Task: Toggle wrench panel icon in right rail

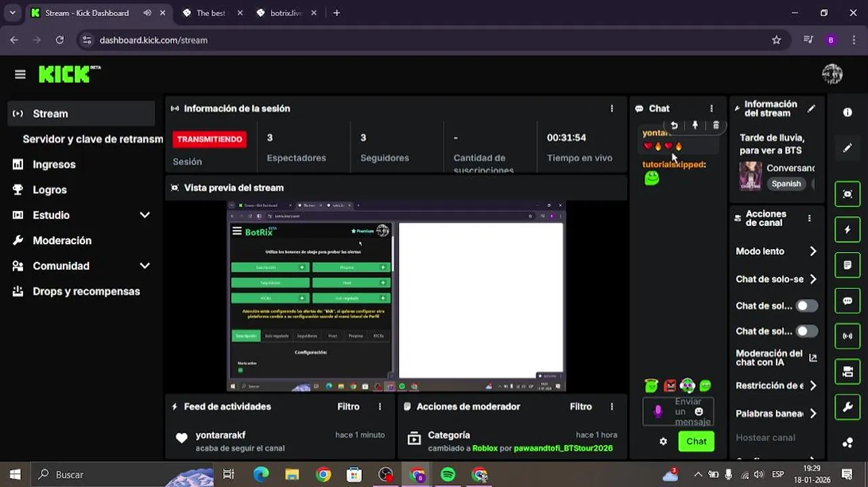Action: click(x=848, y=407)
